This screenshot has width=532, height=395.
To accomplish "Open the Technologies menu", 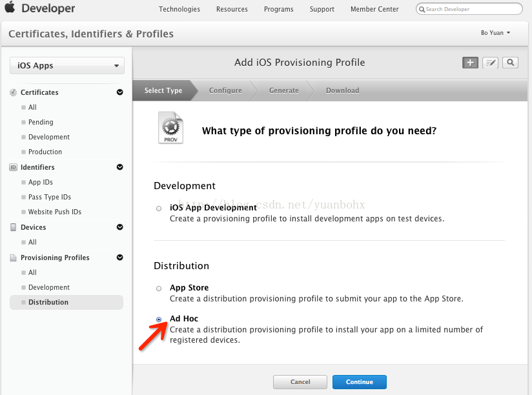I will click(x=179, y=9).
